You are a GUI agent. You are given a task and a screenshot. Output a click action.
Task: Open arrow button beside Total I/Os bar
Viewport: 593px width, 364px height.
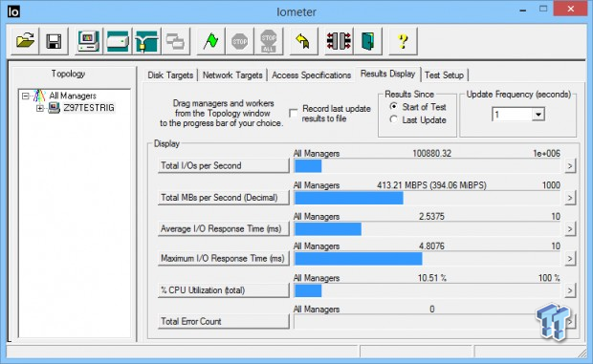[x=570, y=166]
